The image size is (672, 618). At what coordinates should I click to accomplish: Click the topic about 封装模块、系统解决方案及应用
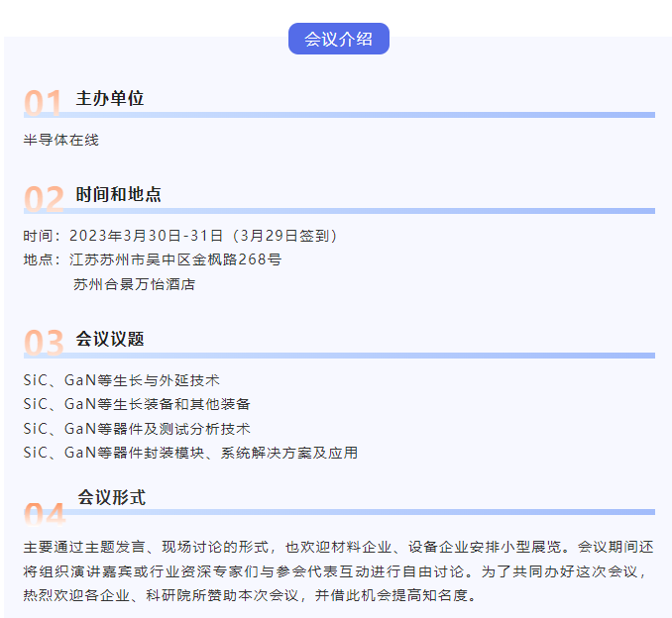[190, 453]
